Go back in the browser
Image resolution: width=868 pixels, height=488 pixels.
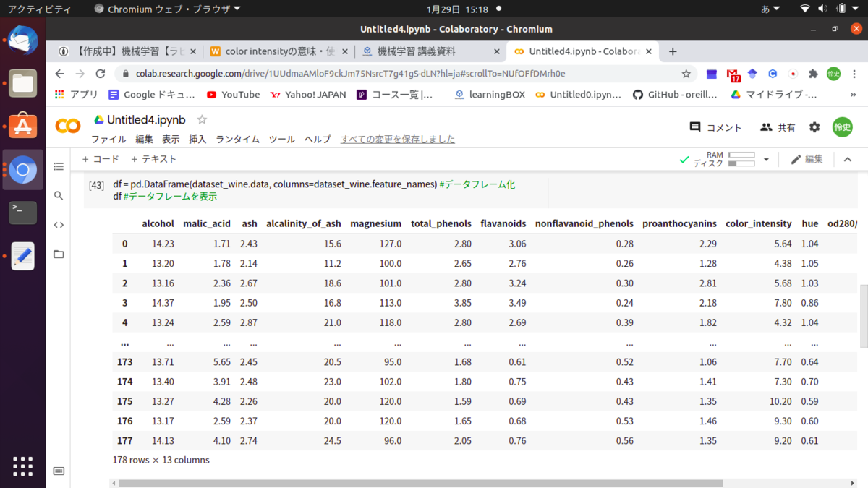tap(59, 74)
